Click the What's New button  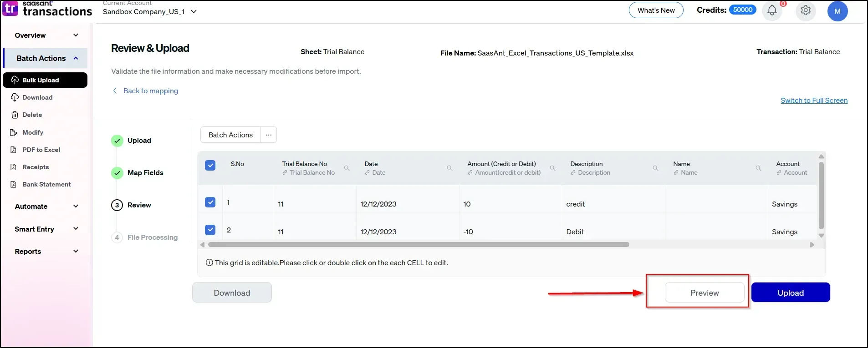tap(656, 10)
